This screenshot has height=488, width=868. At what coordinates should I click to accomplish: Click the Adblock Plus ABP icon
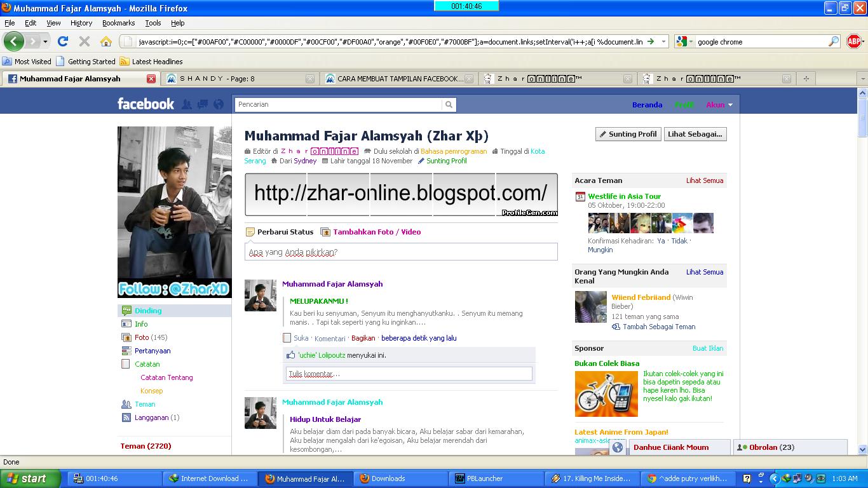tap(855, 41)
